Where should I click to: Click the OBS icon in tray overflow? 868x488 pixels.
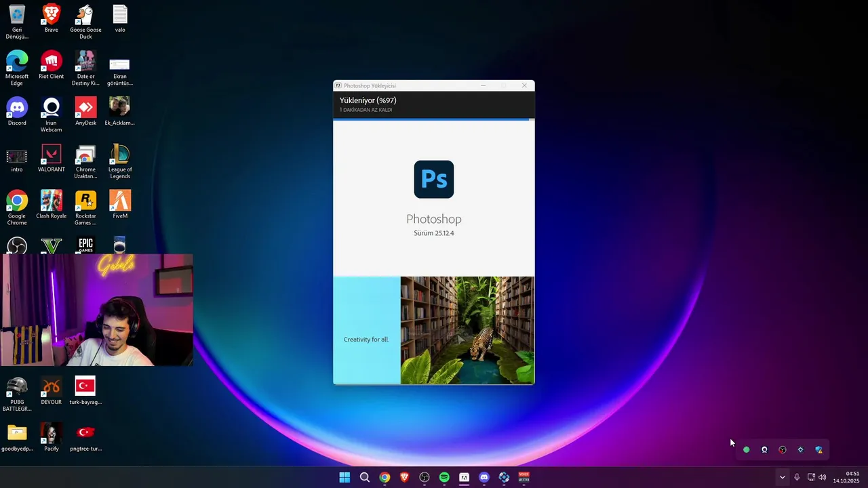click(x=783, y=449)
